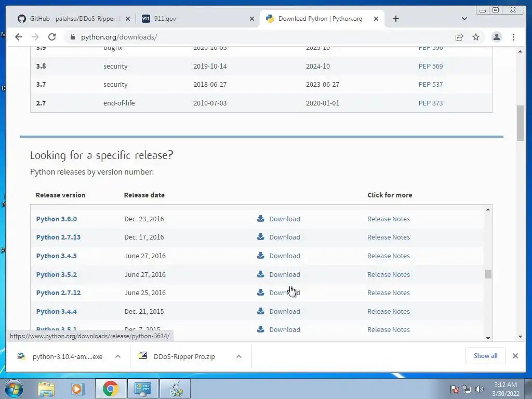Viewport: 532px width, 399px height.
Task: Close the downloads bar
Action: tap(515, 356)
